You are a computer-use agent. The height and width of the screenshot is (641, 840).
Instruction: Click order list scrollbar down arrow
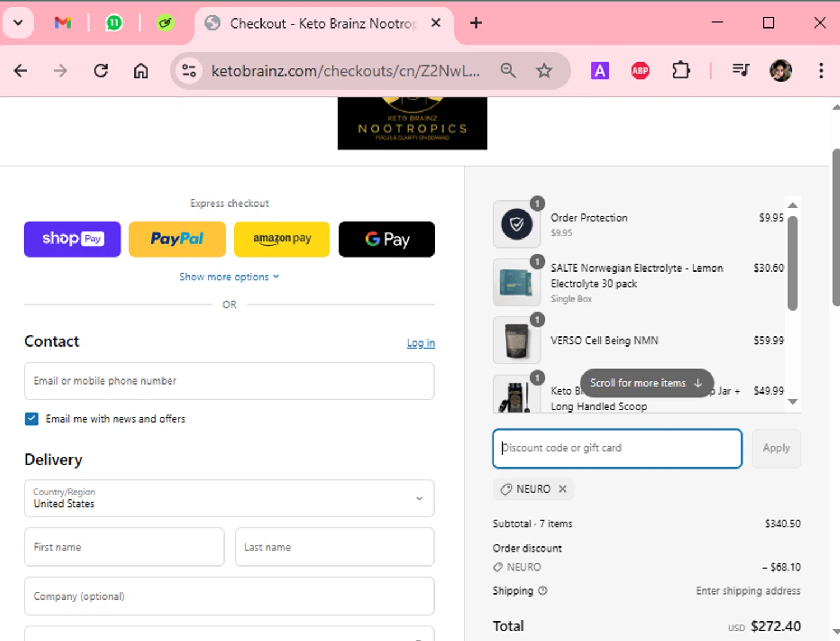(792, 401)
